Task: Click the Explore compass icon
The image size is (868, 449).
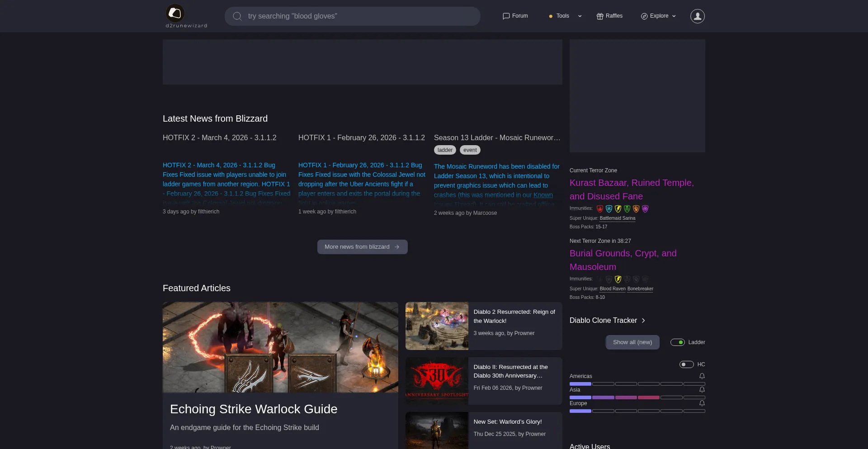Action: (644, 16)
